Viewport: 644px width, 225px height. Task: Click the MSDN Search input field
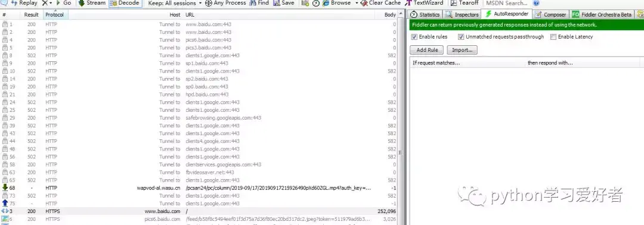pos(507,3)
